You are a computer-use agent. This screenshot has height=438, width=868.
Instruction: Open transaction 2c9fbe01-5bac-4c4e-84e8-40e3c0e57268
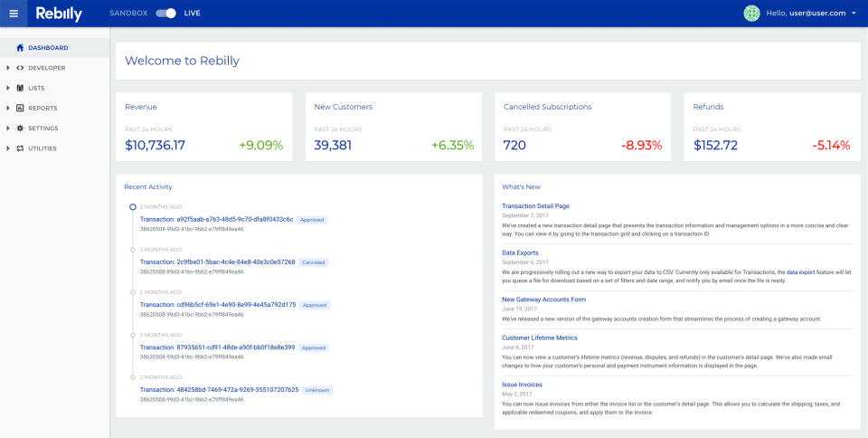click(218, 262)
